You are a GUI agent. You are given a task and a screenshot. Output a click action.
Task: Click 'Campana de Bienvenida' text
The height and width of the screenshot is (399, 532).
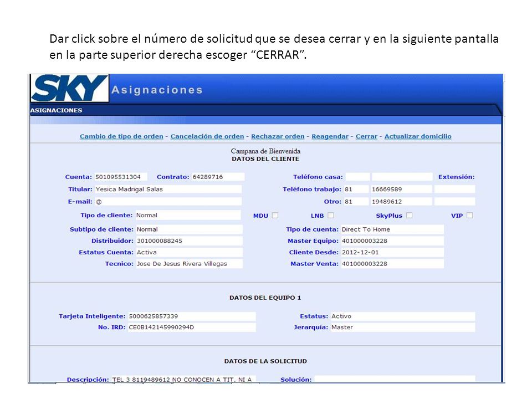click(265, 151)
